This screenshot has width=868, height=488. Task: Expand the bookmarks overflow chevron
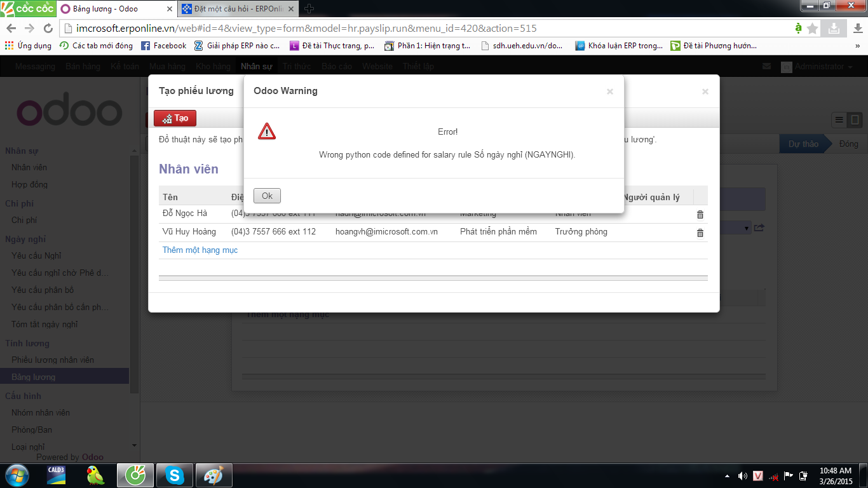[858, 46]
